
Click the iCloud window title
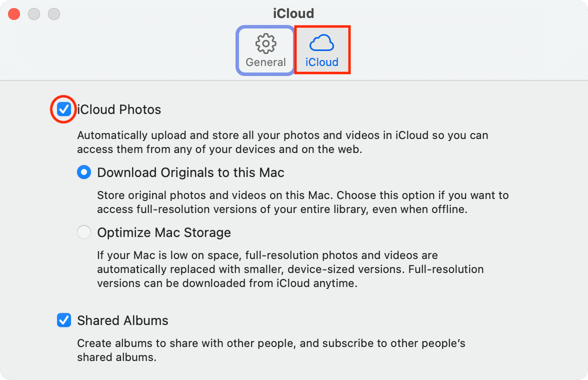293,13
